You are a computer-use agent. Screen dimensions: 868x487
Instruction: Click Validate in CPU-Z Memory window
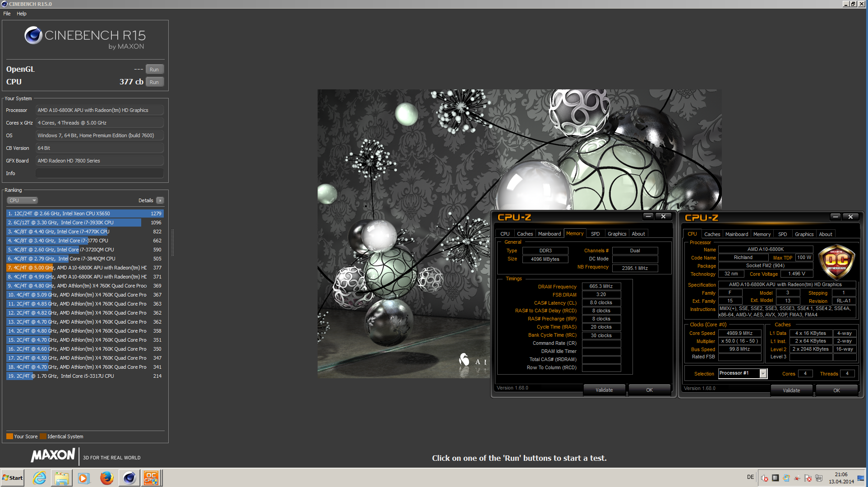coord(604,390)
